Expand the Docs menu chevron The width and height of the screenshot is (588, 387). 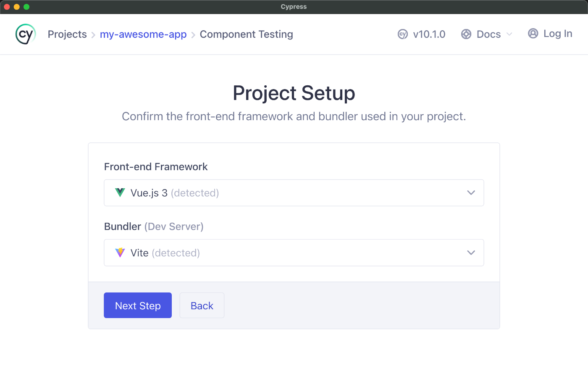pos(509,34)
